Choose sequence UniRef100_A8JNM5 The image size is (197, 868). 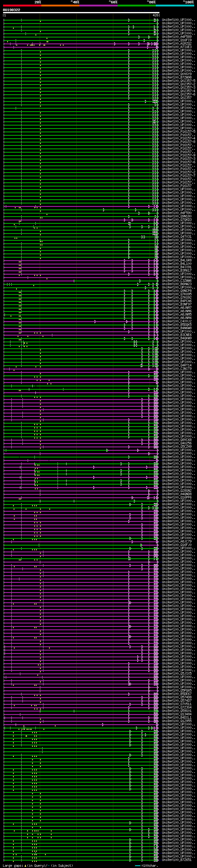tap(177, 314)
